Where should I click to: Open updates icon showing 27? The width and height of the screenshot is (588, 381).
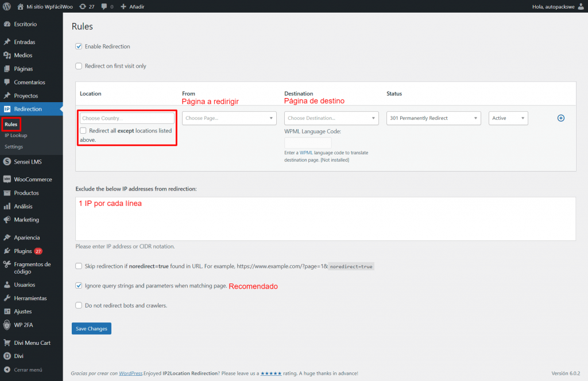click(x=83, y=6)
